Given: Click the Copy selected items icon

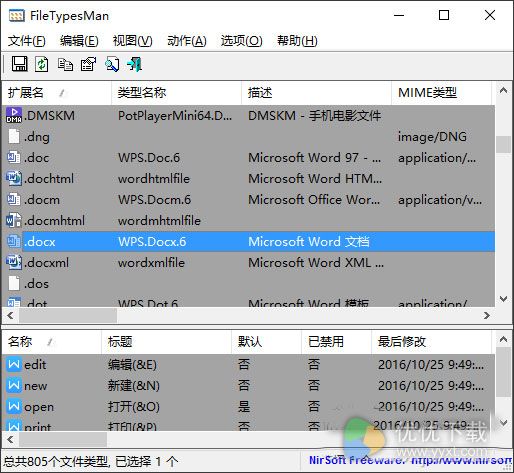Looking at the screenshot, I should tap(65, 64).
